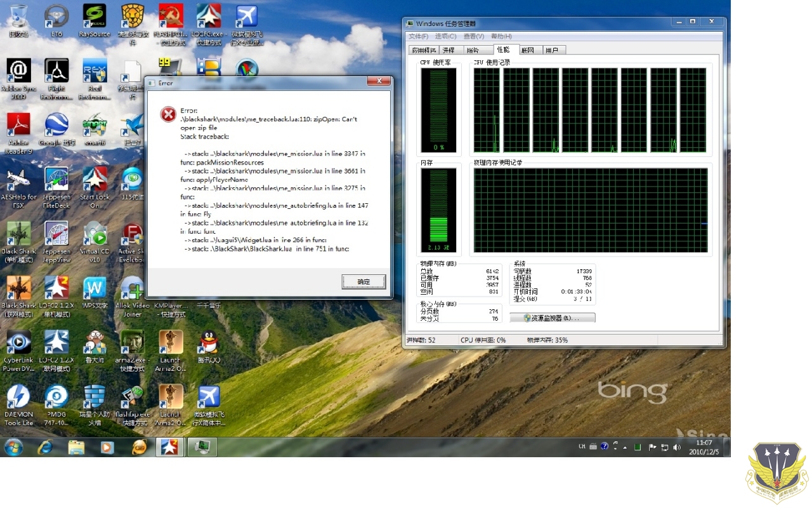Launch the Virtual CD v10 icon
The image size is (812, 508).
(x=95, y=241)
